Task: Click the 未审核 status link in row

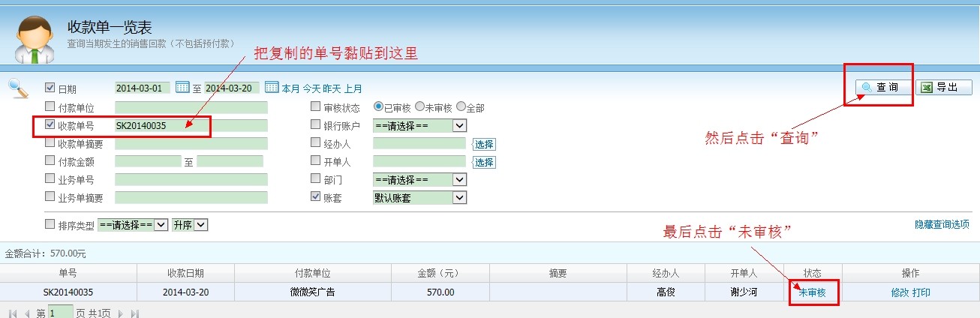Action: coord(812,292)
